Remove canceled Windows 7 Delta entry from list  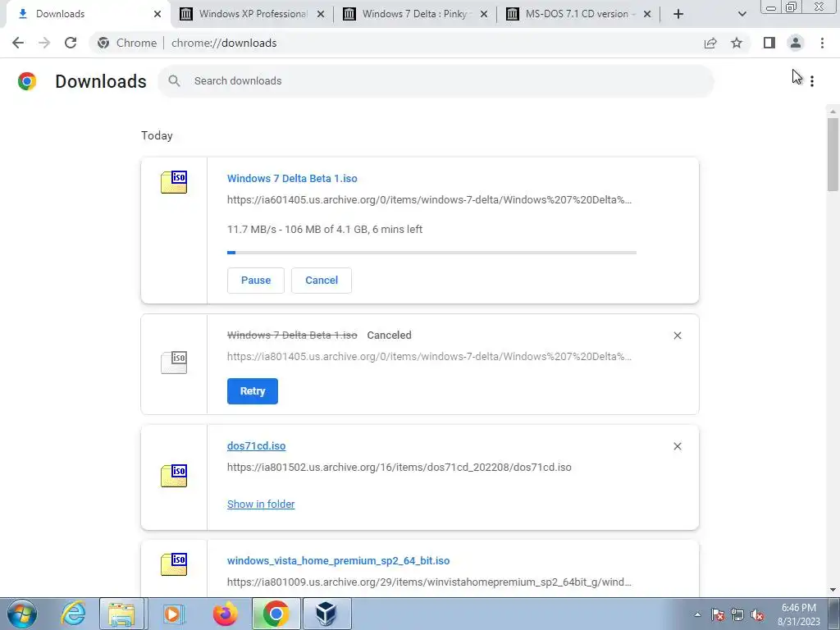point(677,336)
